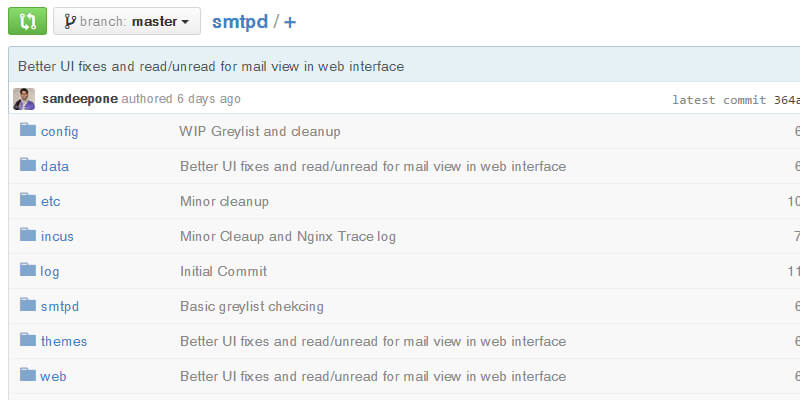
Task: Open the web folder name link
Action: tap(53, 376)
